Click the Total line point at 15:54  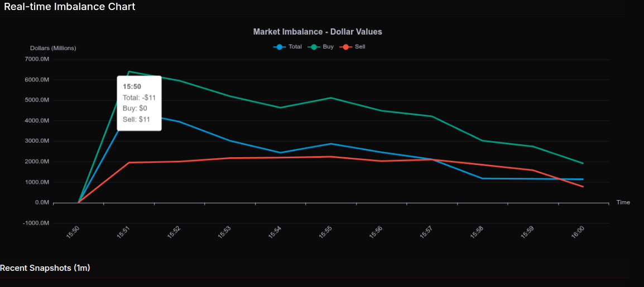[281, 153]
